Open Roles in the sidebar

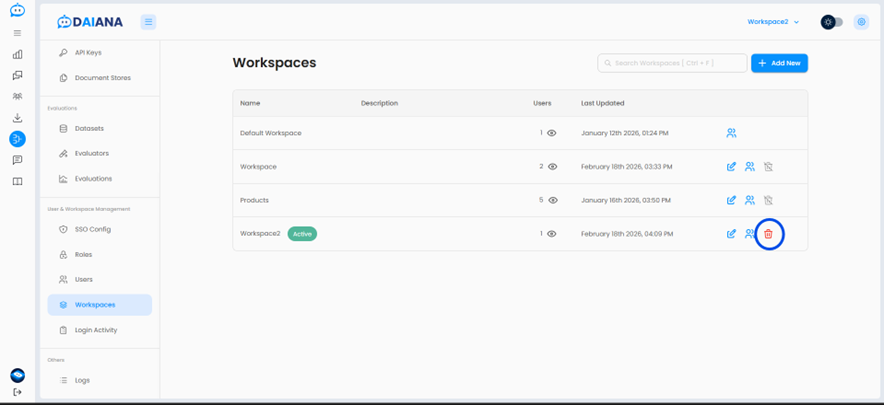pyautogui.click(x=83, y=255)
